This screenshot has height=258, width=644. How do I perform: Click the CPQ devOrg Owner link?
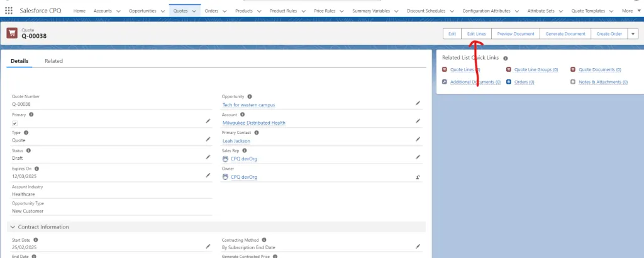pyautogui.click(x=244, y=177)
